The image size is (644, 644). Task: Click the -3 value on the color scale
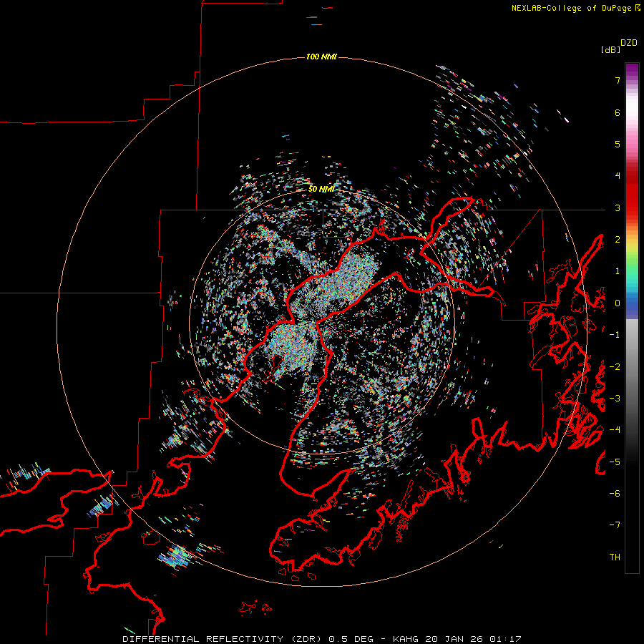pos(615,399)
